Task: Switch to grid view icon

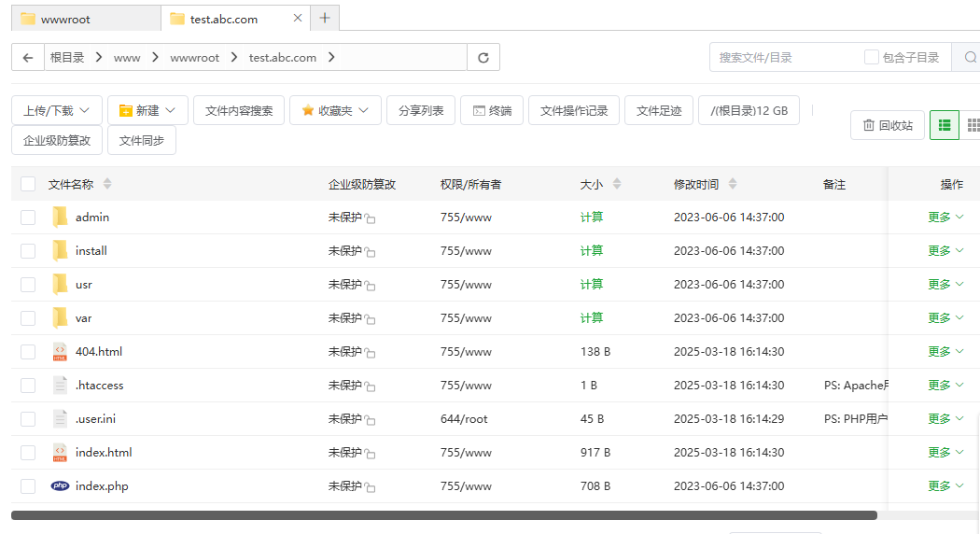Action: pyautogui.click(x=972, y=125)
